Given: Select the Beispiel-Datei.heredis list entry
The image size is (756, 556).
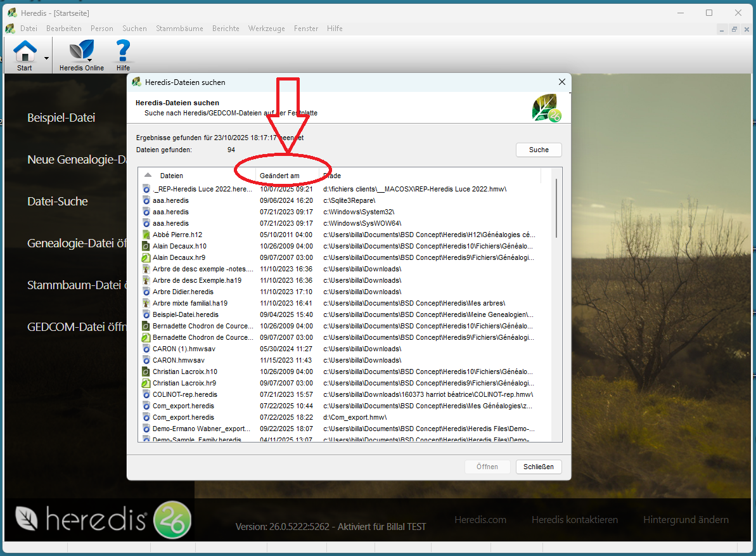Looking at the screenshot, I should pyautogui.click(x=185, y=314).
